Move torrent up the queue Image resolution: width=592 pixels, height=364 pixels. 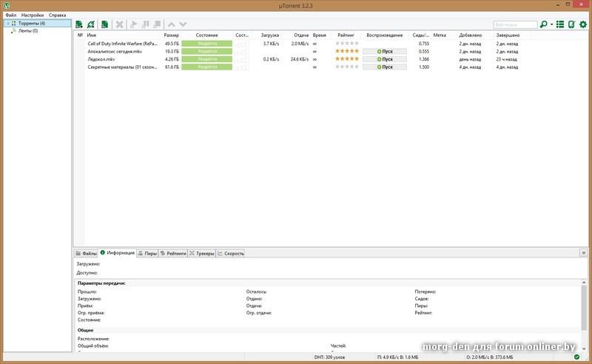coord(171,24)
